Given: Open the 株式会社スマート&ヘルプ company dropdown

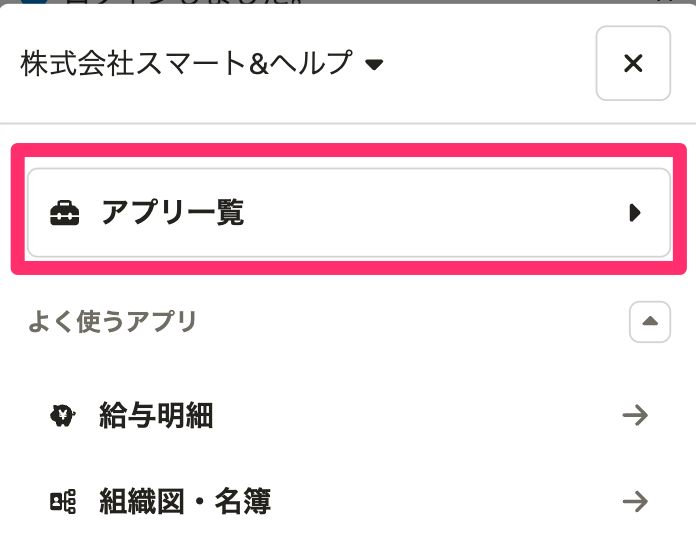Looking at the screenshot, I should point(202,63).
